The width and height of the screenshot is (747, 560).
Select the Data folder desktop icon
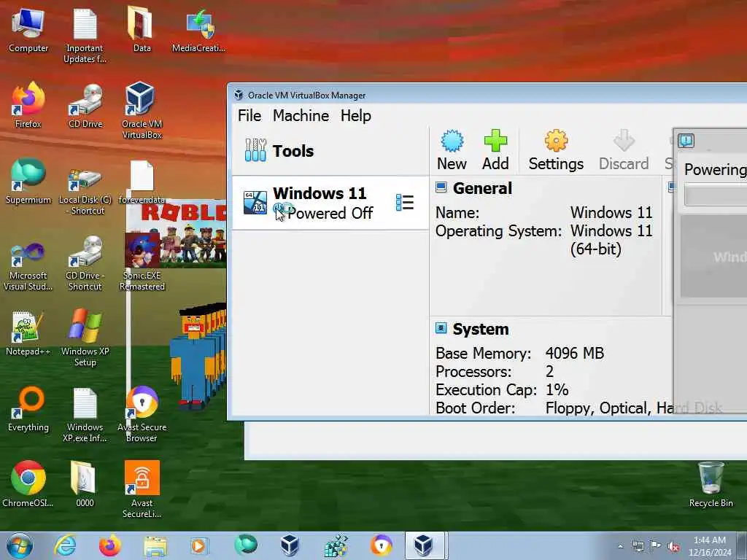(142, 29)
